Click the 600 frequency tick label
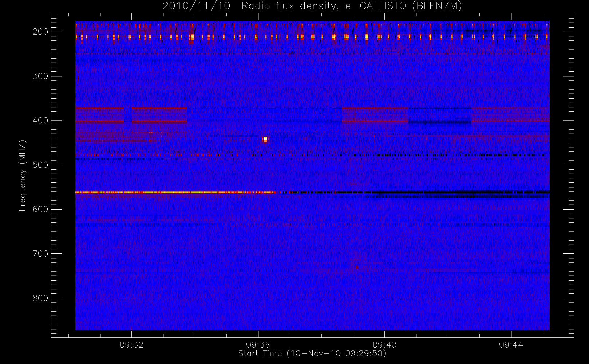The height and width of the screenshot is (364, 589). (x=40, y=209)
